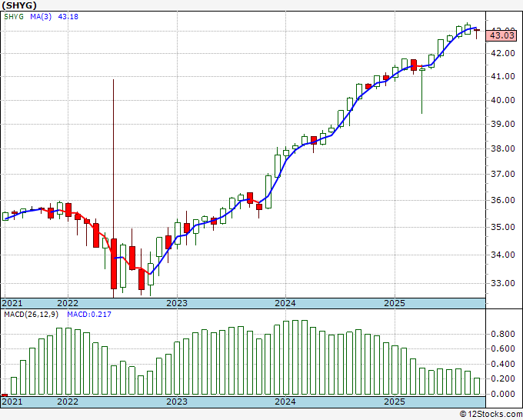Click 2022 on the price chart timeline
The height and width of the screenshot is (420, 523).
click(68, 303)
